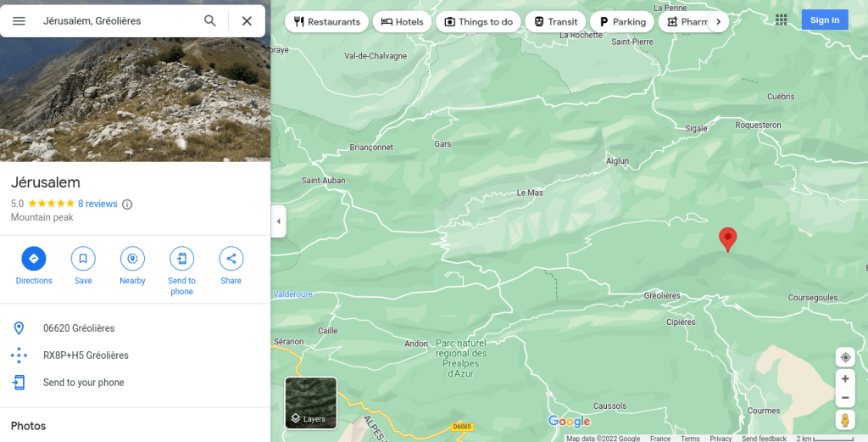
Task: Click the Send to phone icon button
Action: (x=181, y=259)
